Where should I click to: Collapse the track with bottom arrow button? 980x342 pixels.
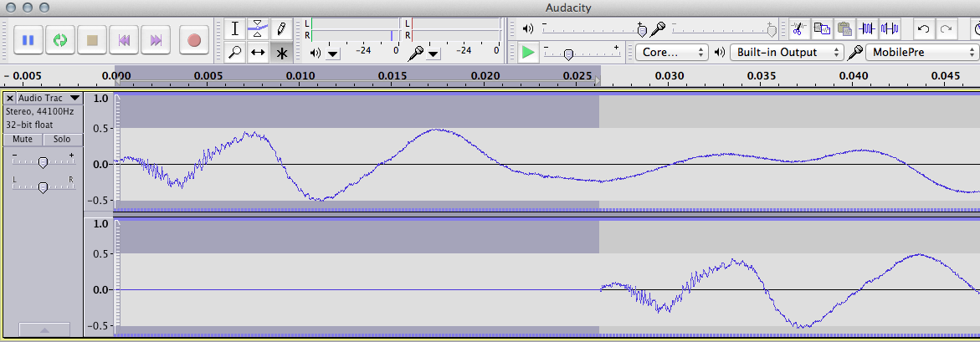pos(44,329)
